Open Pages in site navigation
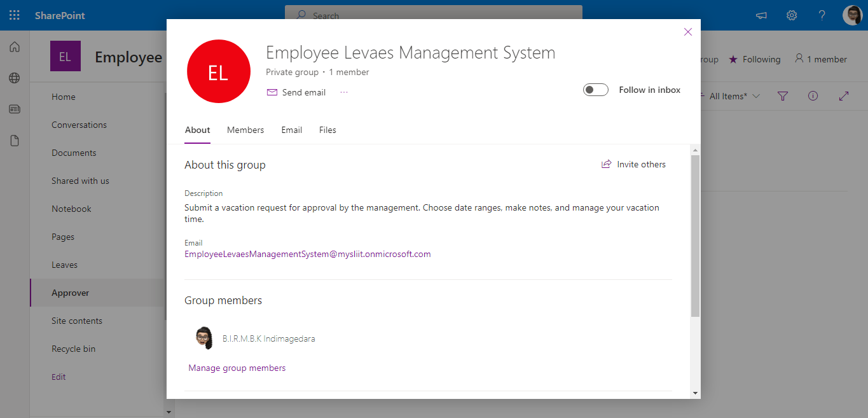 click(x=63, y=237)
